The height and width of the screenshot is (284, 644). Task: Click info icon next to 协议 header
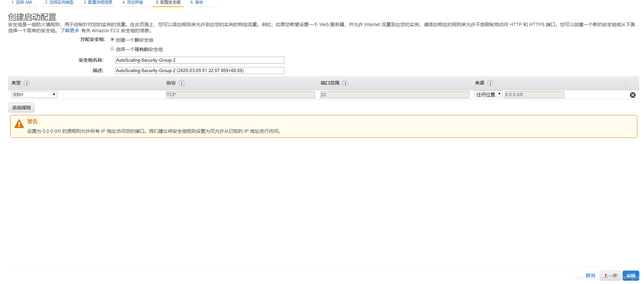click(182, 83)
